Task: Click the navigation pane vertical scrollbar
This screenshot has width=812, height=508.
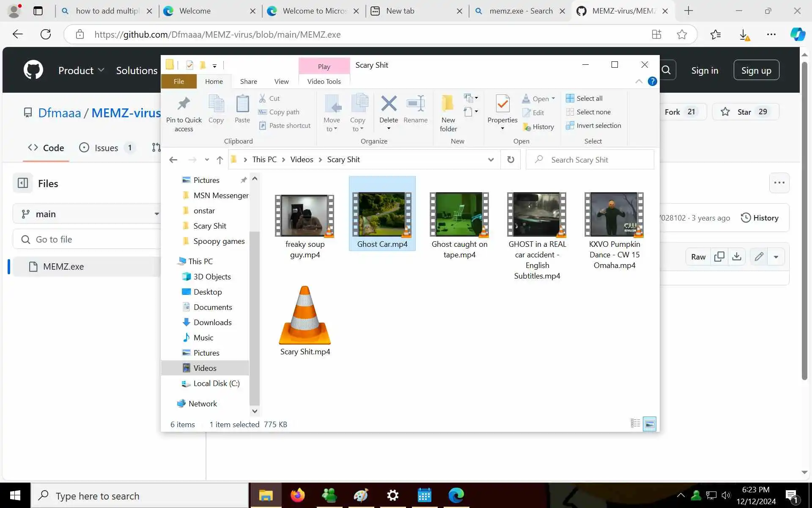Action: (x=254, y=317)
